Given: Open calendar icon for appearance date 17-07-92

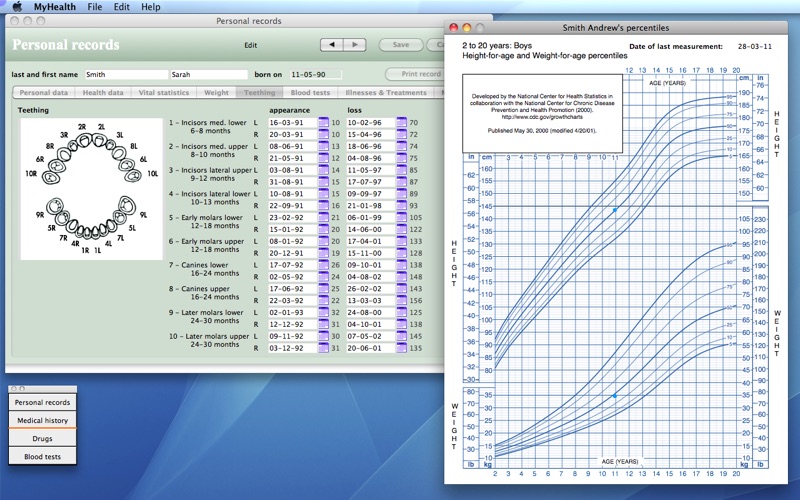Looking at the screenshot, I should (x=323, y=265).
